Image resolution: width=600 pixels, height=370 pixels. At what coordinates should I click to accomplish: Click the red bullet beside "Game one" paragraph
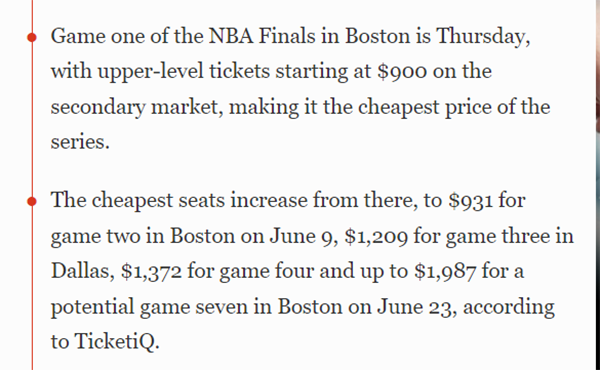tap(32, 37)
